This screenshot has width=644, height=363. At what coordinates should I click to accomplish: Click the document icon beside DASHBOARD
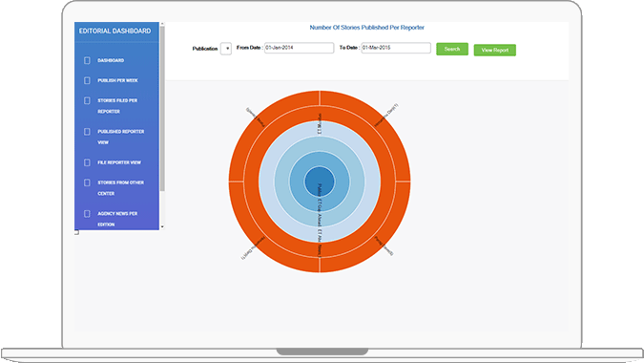click(x=87, y=60)
